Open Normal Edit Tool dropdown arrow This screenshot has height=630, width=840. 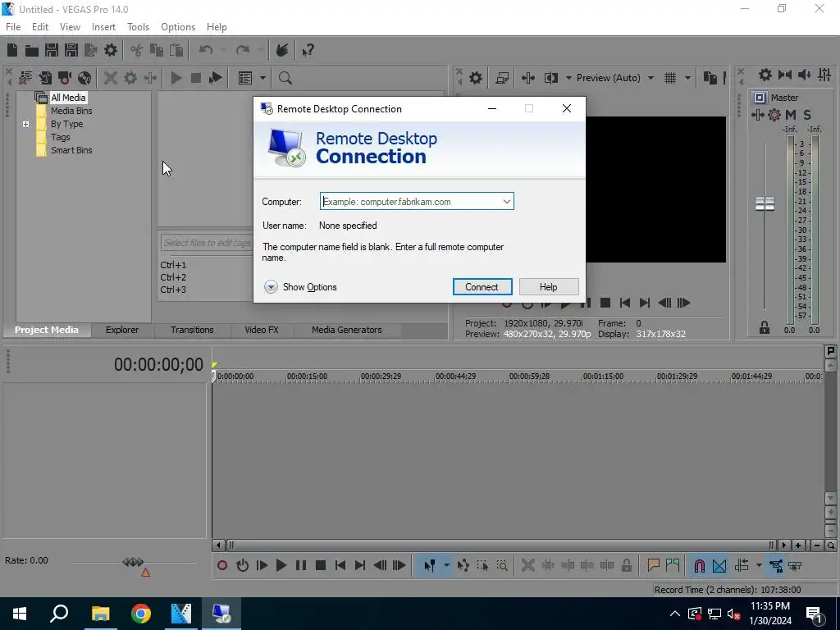pyautogui.click(x=446, y=566)
